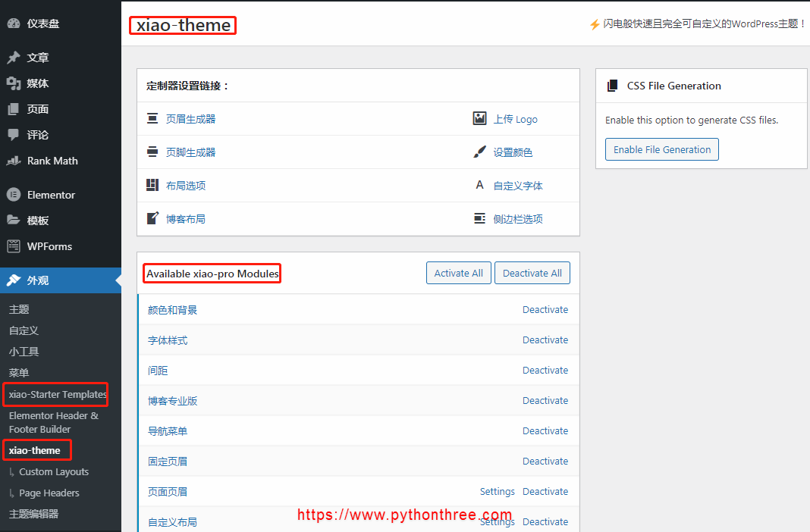This screenshot has height=532, width=810.
Task: Go to the 主题 submenu
Action: (x=19, y=309)
